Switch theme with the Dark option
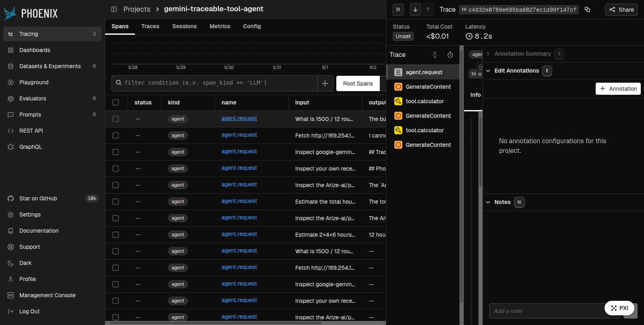This screenshot has width=644, height=325. tap(52, 263)
